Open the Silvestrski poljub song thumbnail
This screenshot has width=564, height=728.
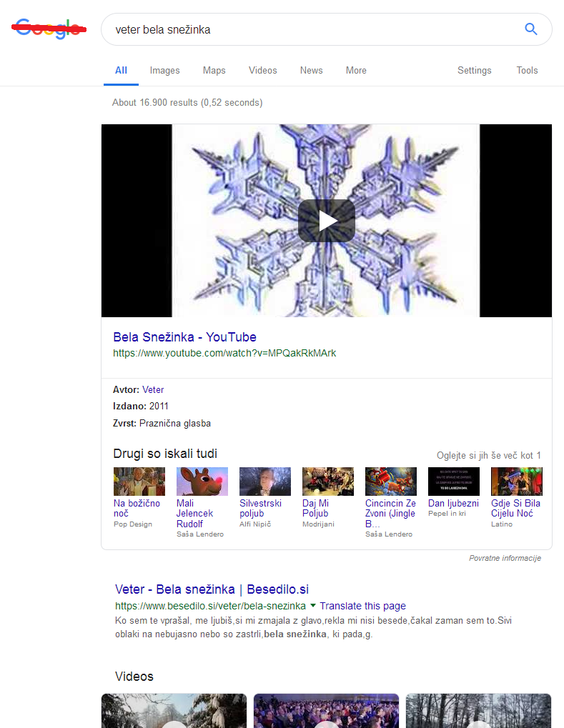(x=264, y=482)
